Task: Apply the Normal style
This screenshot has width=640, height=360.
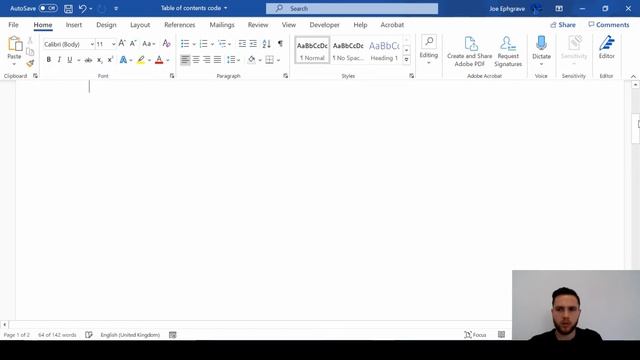Action: click(x=312, y=51)
